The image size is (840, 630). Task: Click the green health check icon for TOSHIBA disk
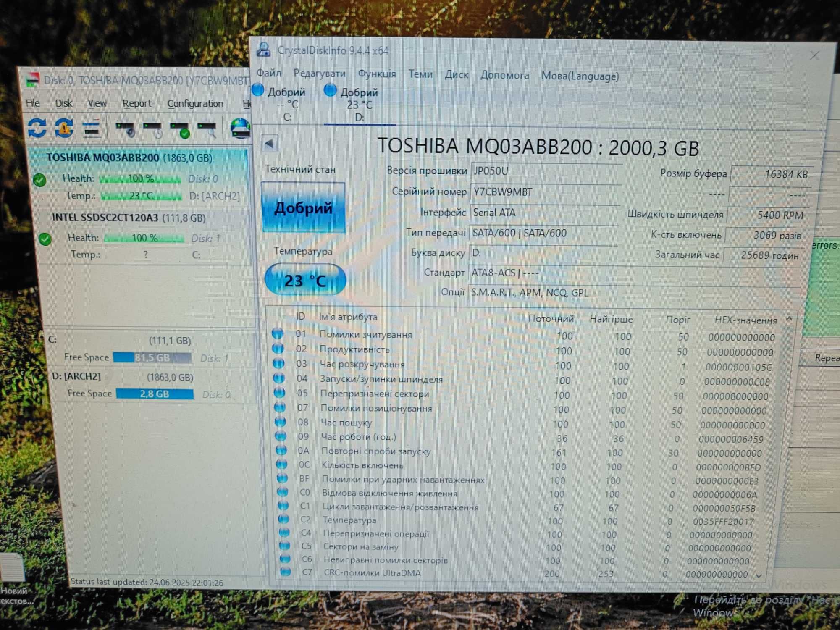(40, 180)
